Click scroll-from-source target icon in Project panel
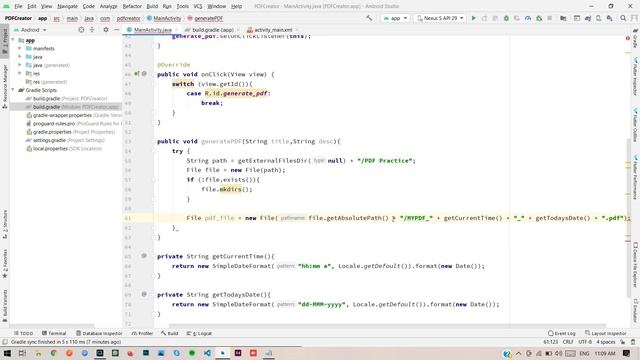The width and height of the screenshot is (640, 360). click(81, 30)
